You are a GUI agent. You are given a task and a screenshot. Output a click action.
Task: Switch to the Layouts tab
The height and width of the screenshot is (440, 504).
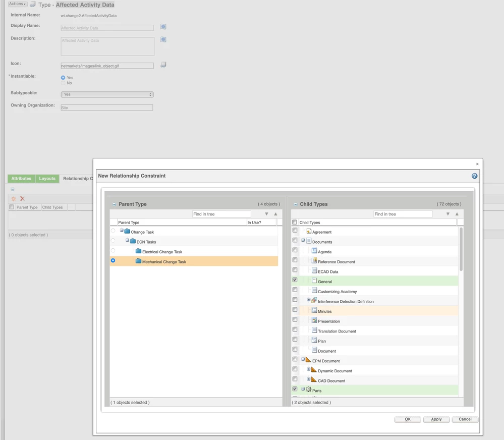[x=47, y=178]
